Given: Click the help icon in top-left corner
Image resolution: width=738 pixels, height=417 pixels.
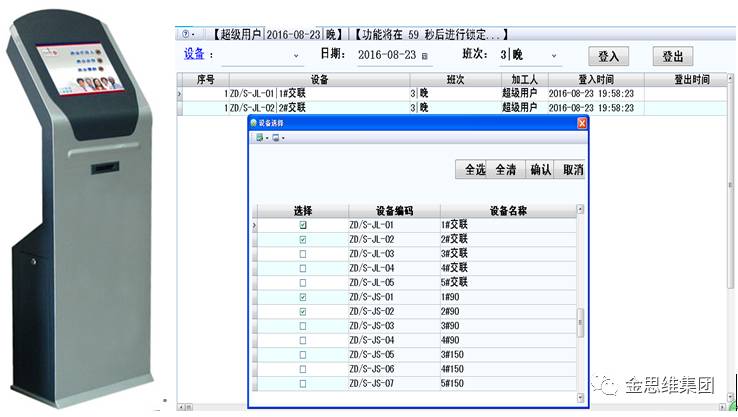Looking at the screenshot, I should [187, 34].
